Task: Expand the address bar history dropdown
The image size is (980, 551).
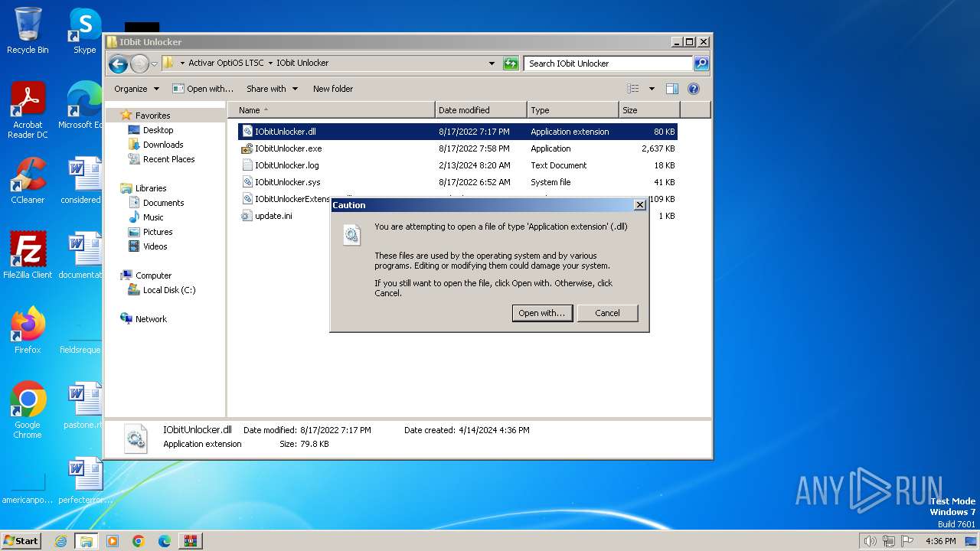Action: pyautogui.click(x=492, y=64)
